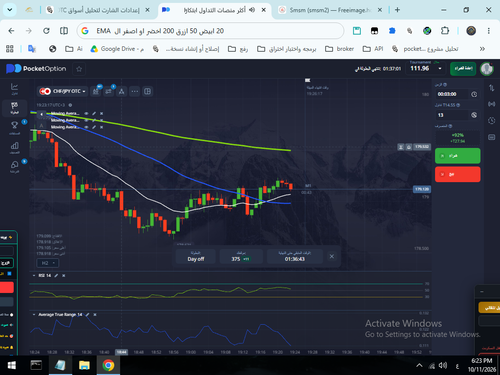Edit the first Moving Average indicator
Image resolution: width=500 pixels, height=375 pixels.
click(x=94, y=114)
